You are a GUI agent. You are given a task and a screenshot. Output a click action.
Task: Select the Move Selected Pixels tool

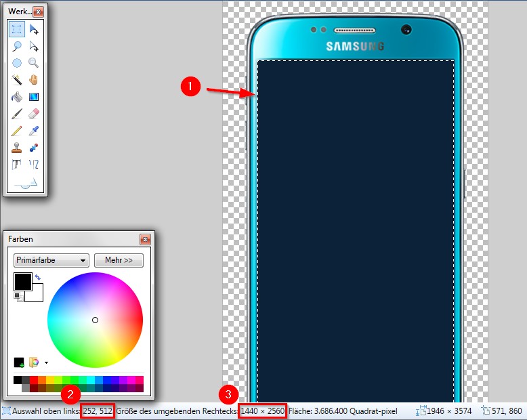(34, 29)
